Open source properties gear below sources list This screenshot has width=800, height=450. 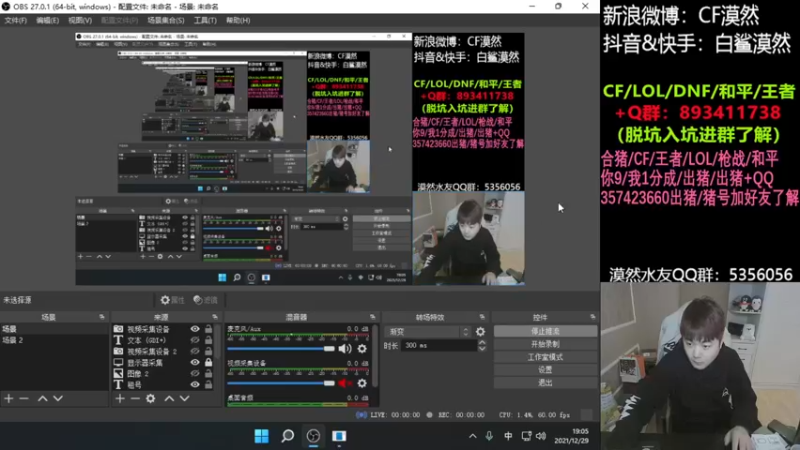[151, 398]
